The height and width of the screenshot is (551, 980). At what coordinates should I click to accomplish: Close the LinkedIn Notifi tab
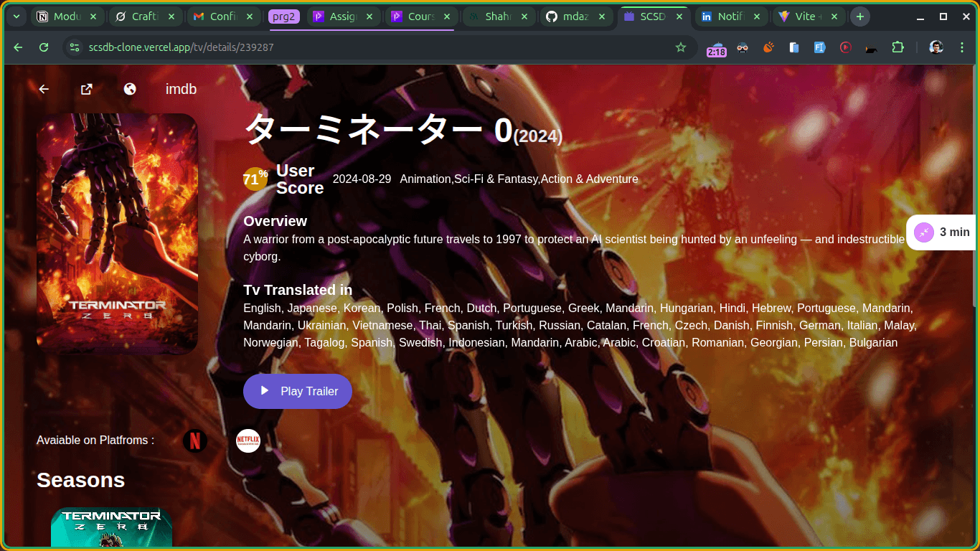click(x=757, y=17)
